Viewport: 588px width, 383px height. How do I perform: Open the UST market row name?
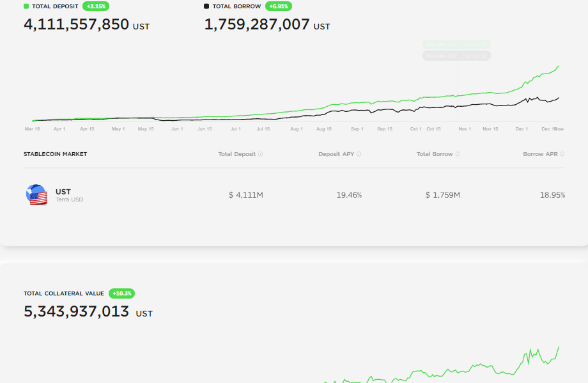[x=63, y=192]
